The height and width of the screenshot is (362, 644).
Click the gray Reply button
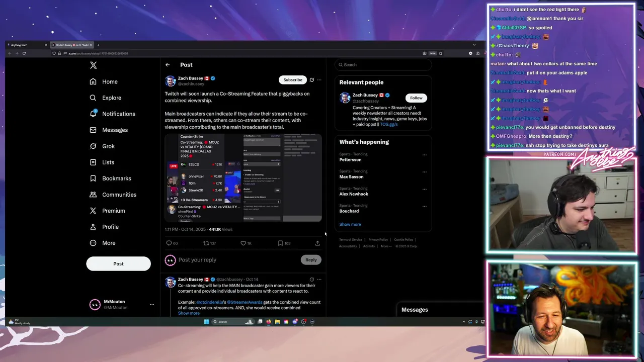[x=311, y=260]
